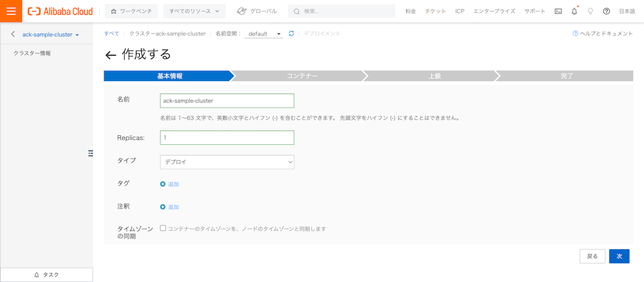Refresh the namespace list
This screenshot has width=644, height=282.
coord(291,33)
